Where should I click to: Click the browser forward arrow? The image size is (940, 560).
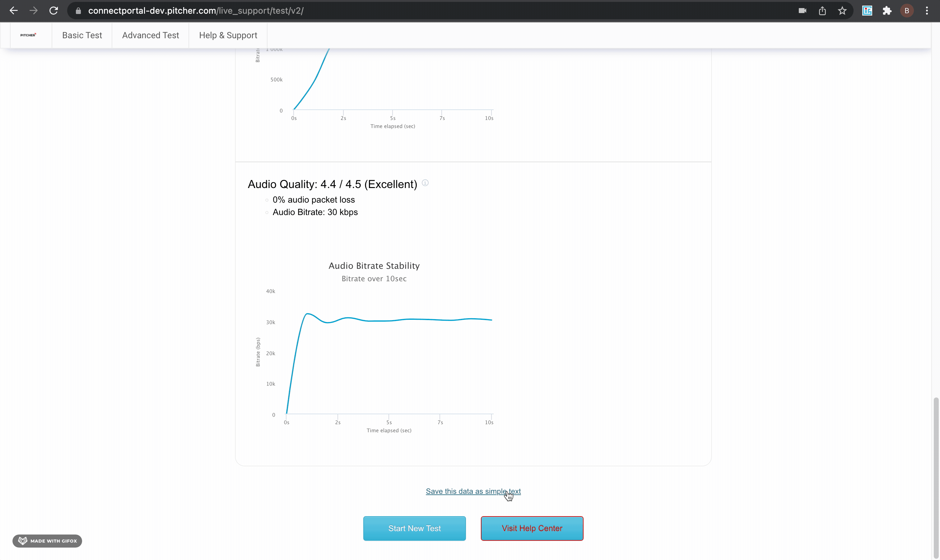34,11
